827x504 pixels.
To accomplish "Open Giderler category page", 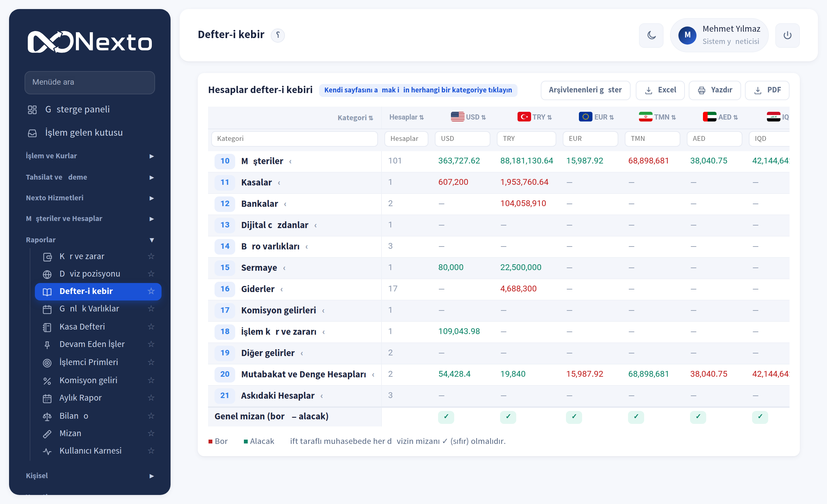I will pyautogui.click(x=258, y=289).
